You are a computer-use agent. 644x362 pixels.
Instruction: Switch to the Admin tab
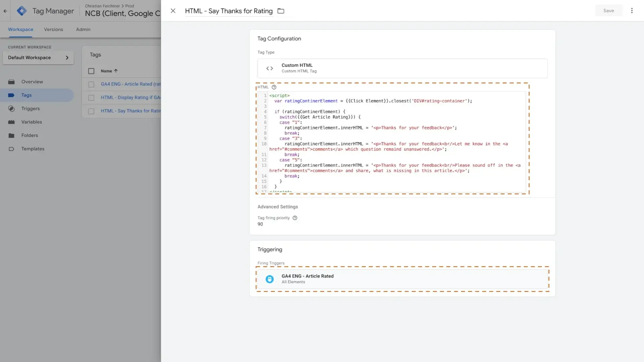83,29
